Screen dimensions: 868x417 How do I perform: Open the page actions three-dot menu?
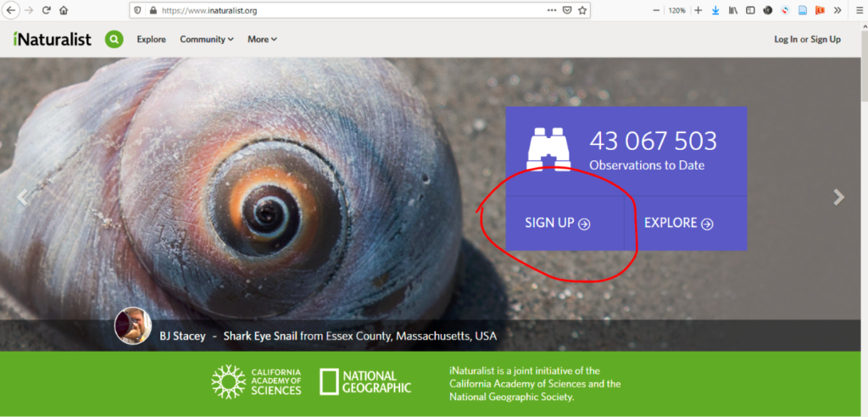[552, 10]
